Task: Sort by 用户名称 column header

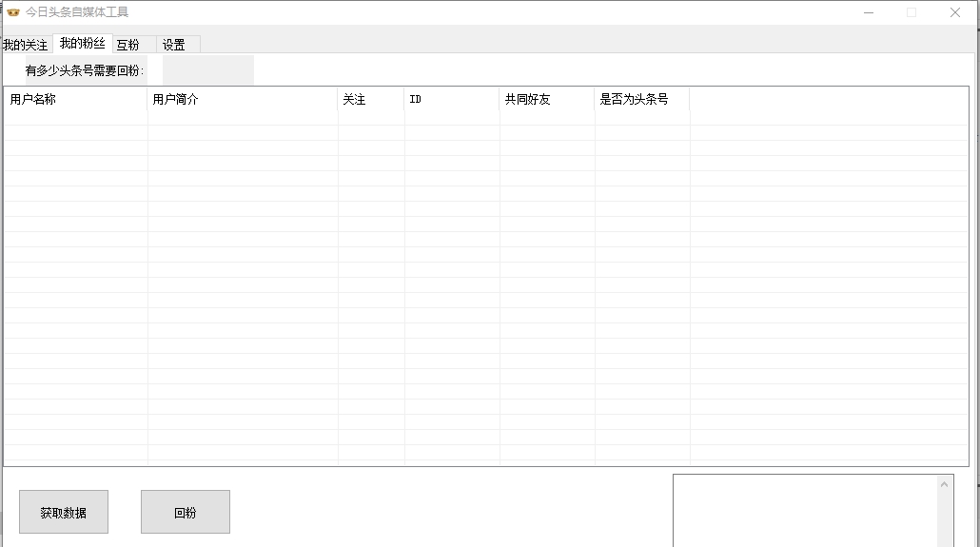Action: [x=75, y=99]
